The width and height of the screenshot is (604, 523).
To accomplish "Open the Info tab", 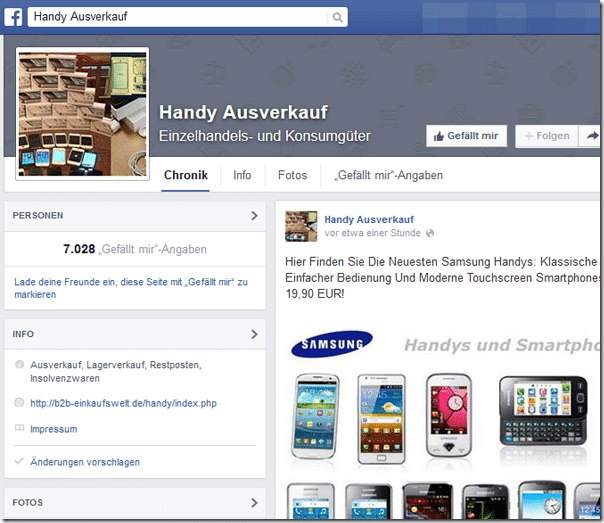I will click(x=242, y=175).
